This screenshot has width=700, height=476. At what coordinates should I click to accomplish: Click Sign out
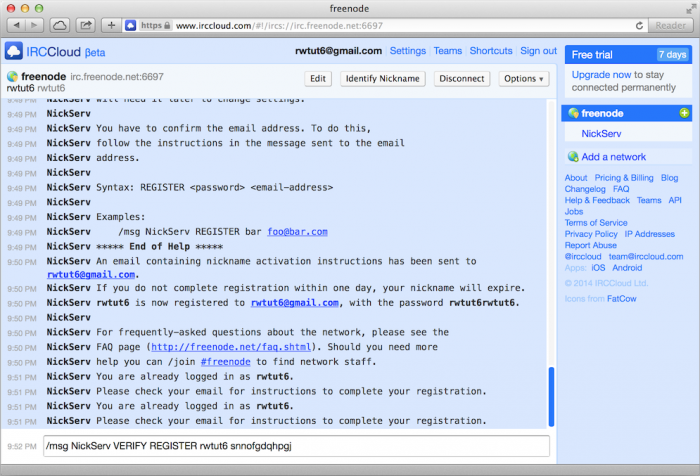tap(538, 51)
